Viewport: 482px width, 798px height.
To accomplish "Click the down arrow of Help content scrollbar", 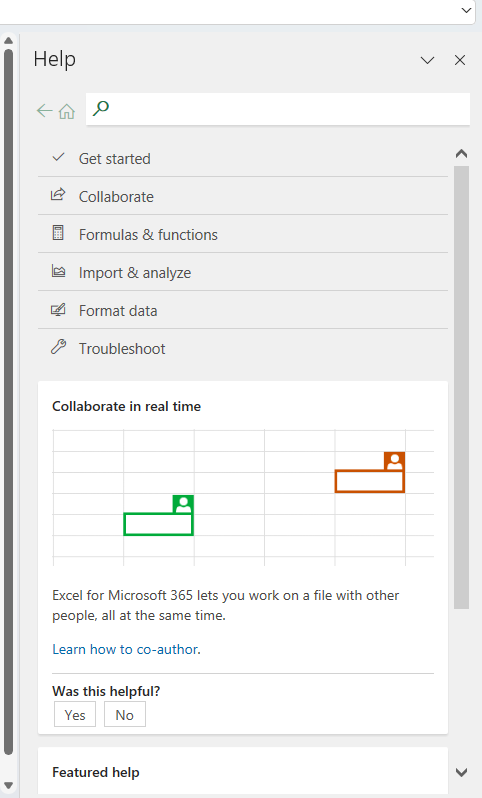I will [x=461, y=773].
